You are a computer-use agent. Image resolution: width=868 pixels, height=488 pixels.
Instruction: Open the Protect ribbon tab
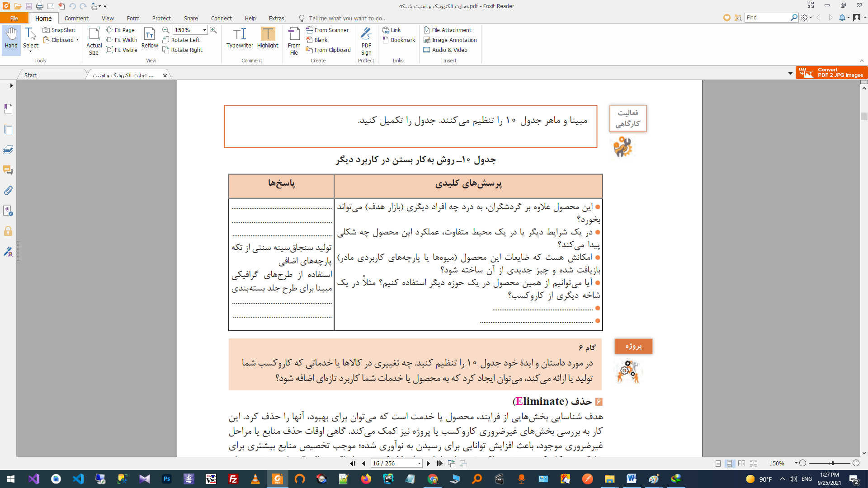161,18
